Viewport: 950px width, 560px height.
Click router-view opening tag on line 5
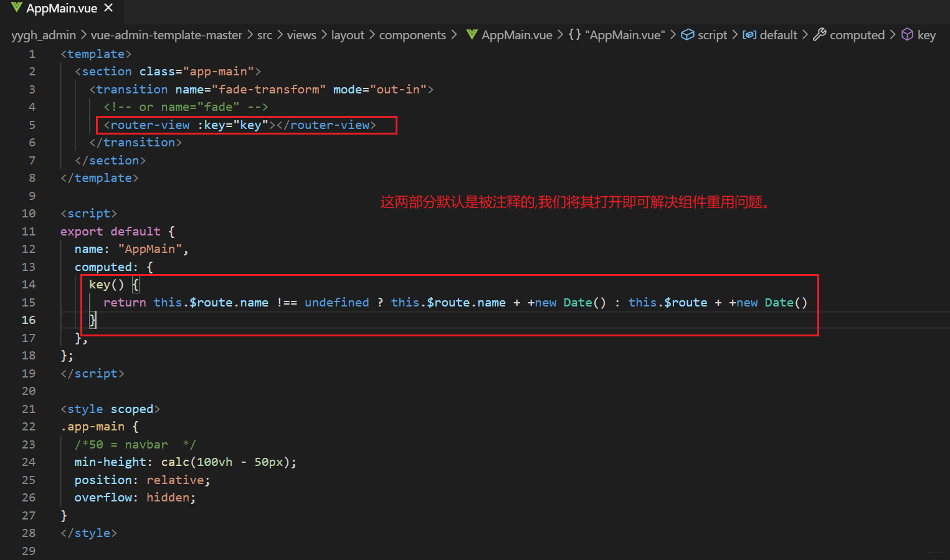point(146,125)
